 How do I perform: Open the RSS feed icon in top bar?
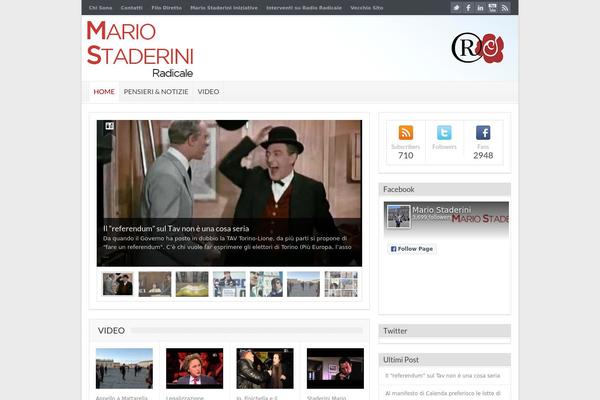505,8
